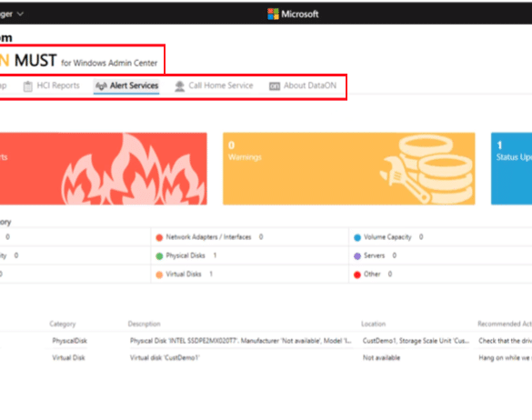532x420 pixels.
Task: Filter by Servers category
Action: click(x=375, y=255)
